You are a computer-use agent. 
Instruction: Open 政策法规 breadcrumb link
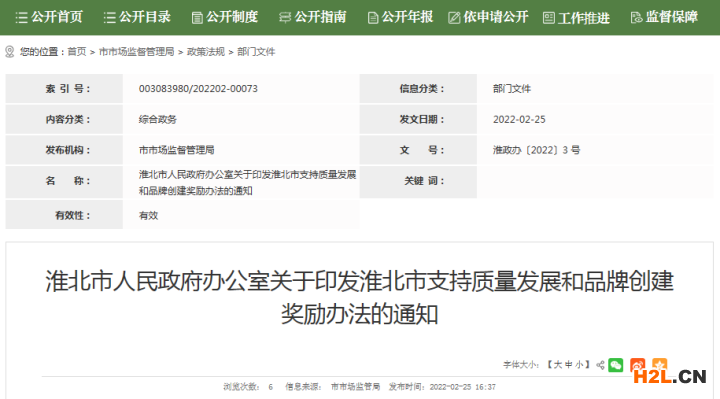206,52
